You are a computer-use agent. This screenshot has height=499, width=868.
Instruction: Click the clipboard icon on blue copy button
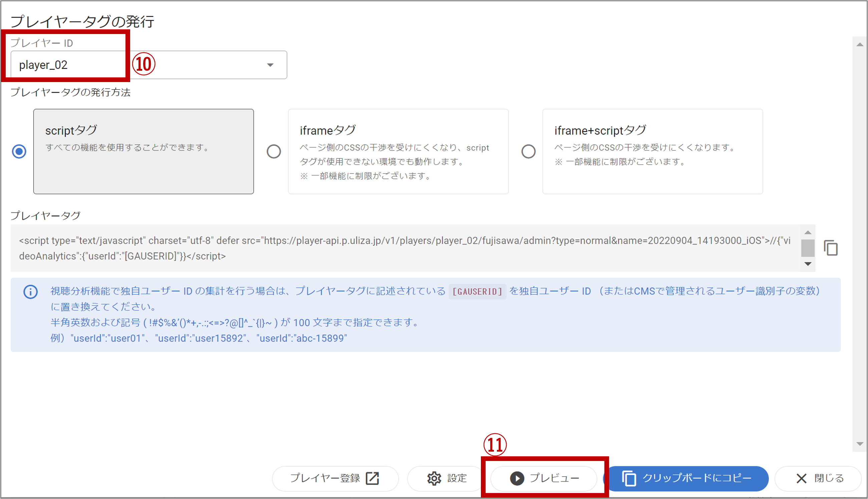629,478
